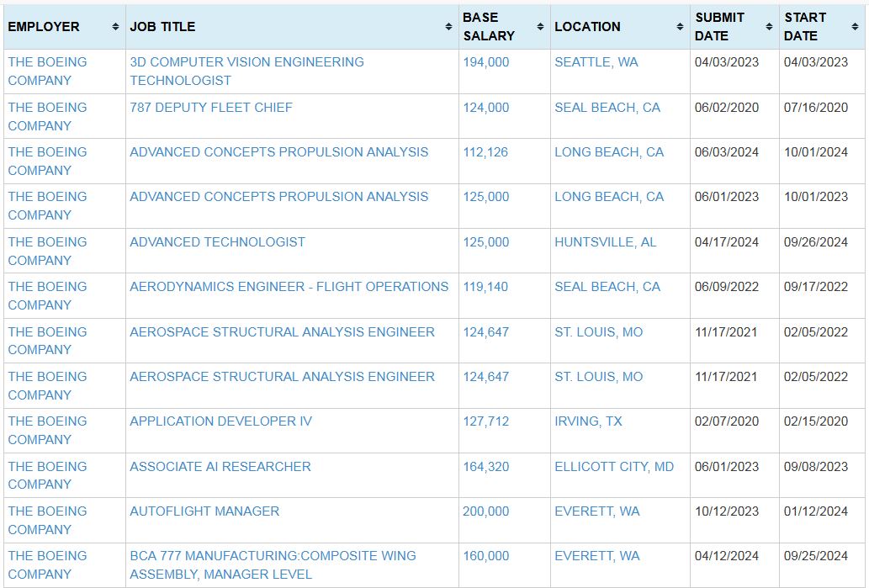
Task: Sort by Start Date using arrow icon
Action: tap(855, 27)
